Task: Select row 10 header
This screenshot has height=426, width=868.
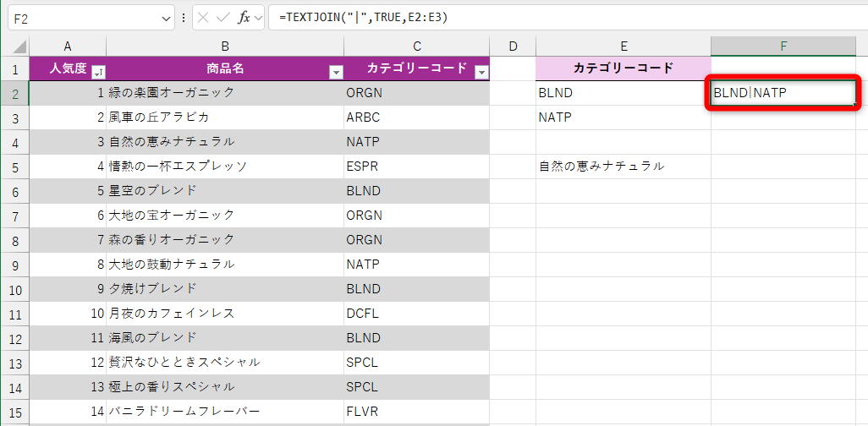Action: coord(15,289)
